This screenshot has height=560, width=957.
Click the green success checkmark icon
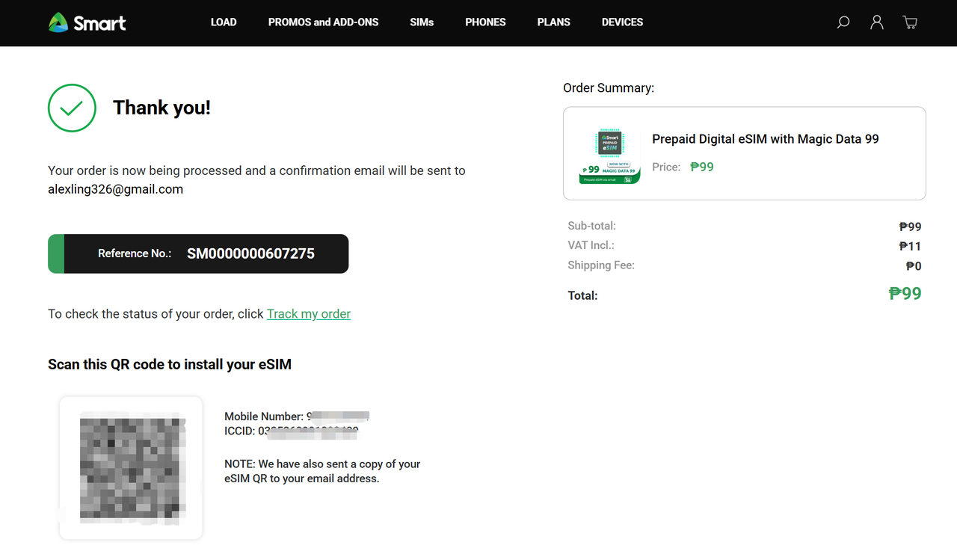(x=72, y=108)
